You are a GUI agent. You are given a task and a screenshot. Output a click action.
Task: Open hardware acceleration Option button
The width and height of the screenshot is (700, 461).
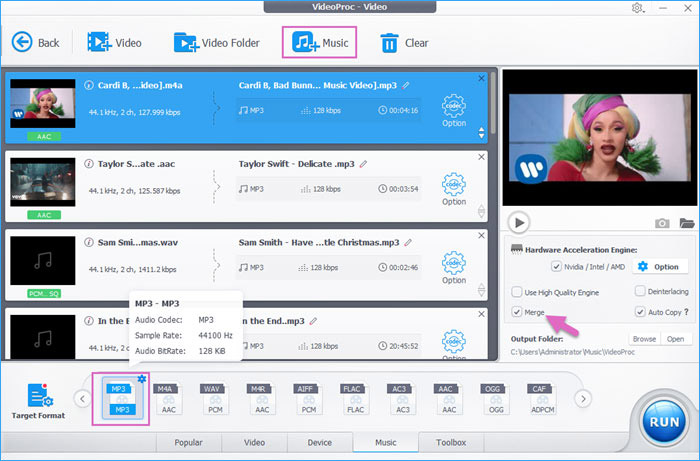(659, 266)
